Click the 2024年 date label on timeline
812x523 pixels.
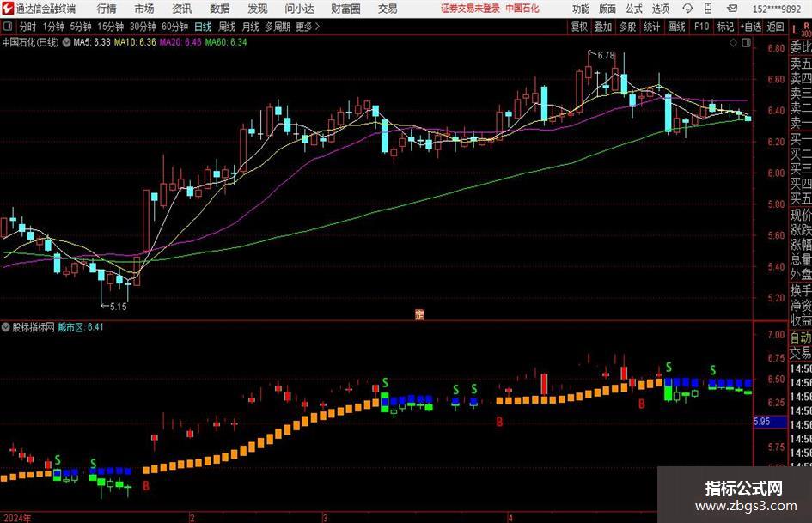point(17,517)
